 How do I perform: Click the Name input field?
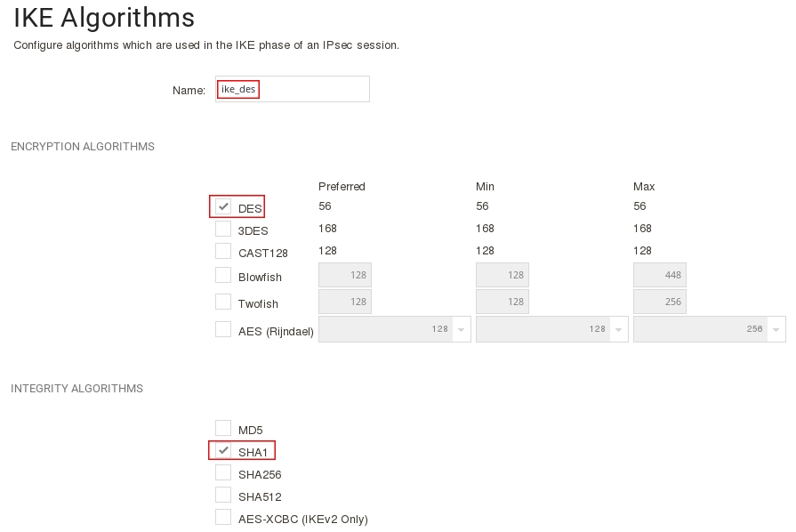coord(292,89)
